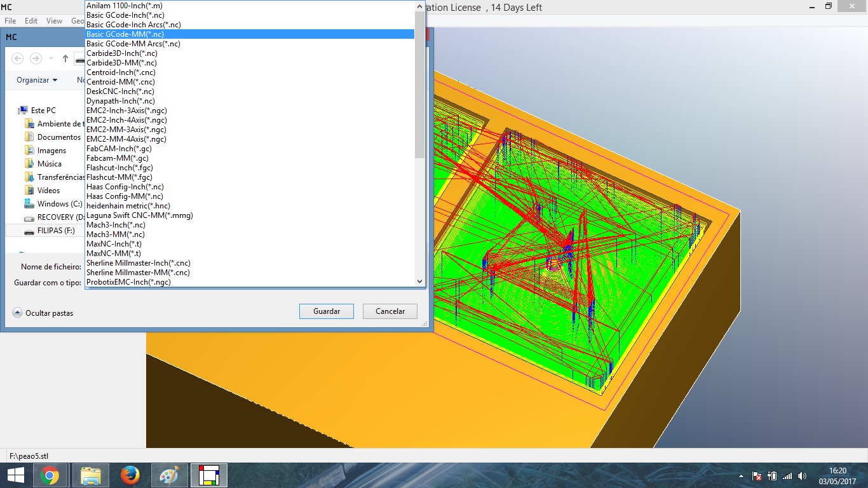The height and width of the screenshot is (488, 868).
Task: Click Cancelar button in save dialog
Action: coord(390,311)
